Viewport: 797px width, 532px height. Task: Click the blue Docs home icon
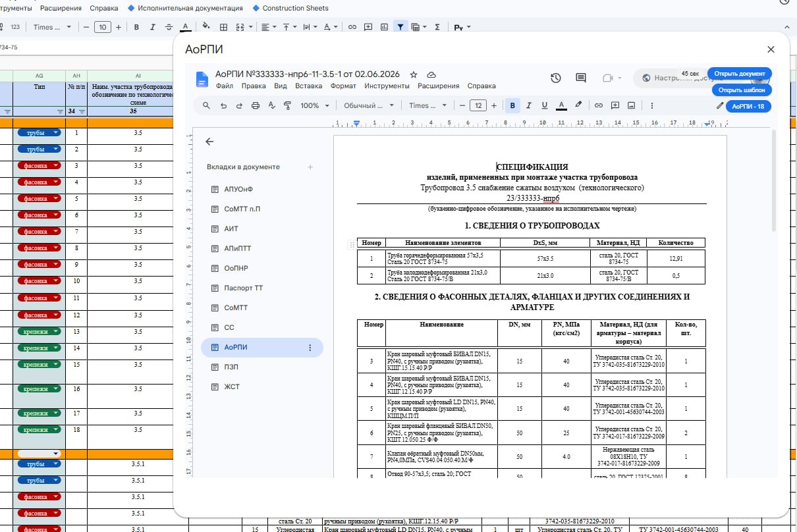coord(202,79)
